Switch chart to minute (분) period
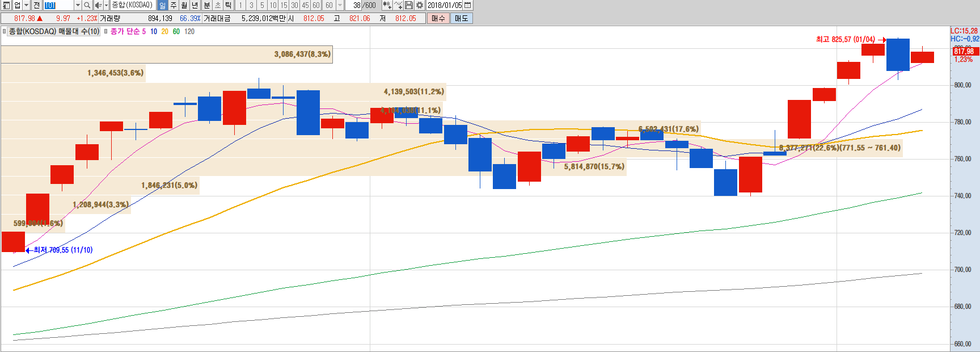 [207, 5]
